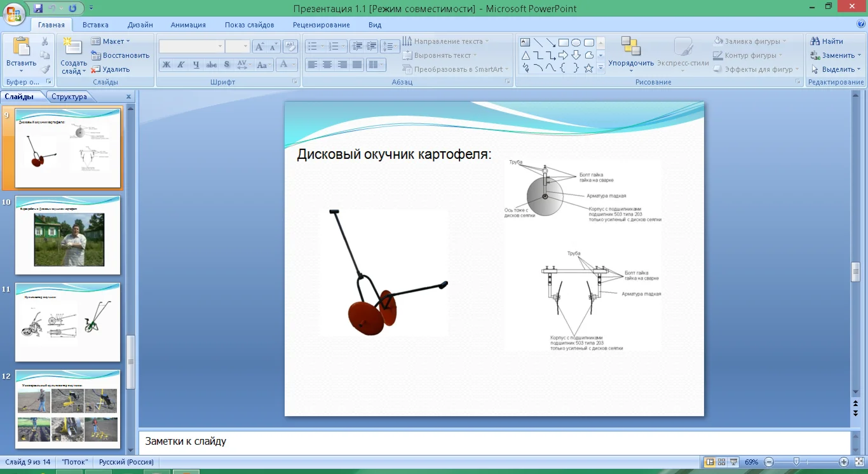Click the fit slide to window icon
This screenshot has width=868, height=474.
pyautogui.click(x=858, y=462)
